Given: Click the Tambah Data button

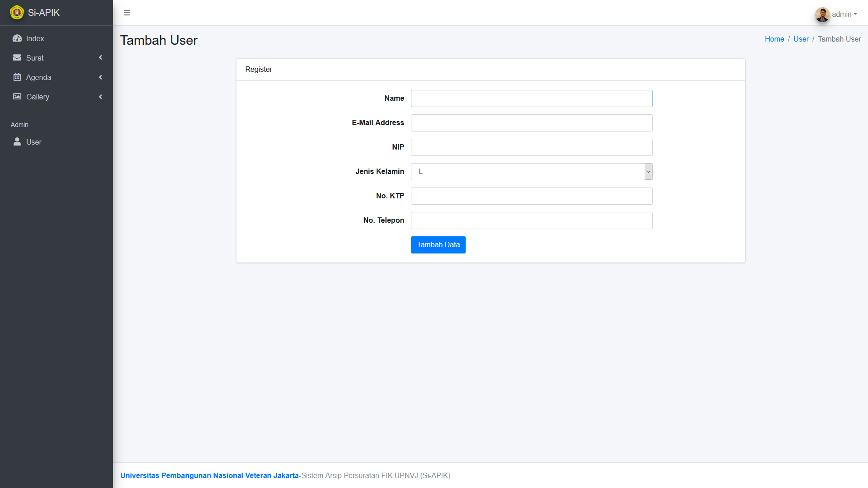Looking at the screenshot, I should click(x=438, y=244).
